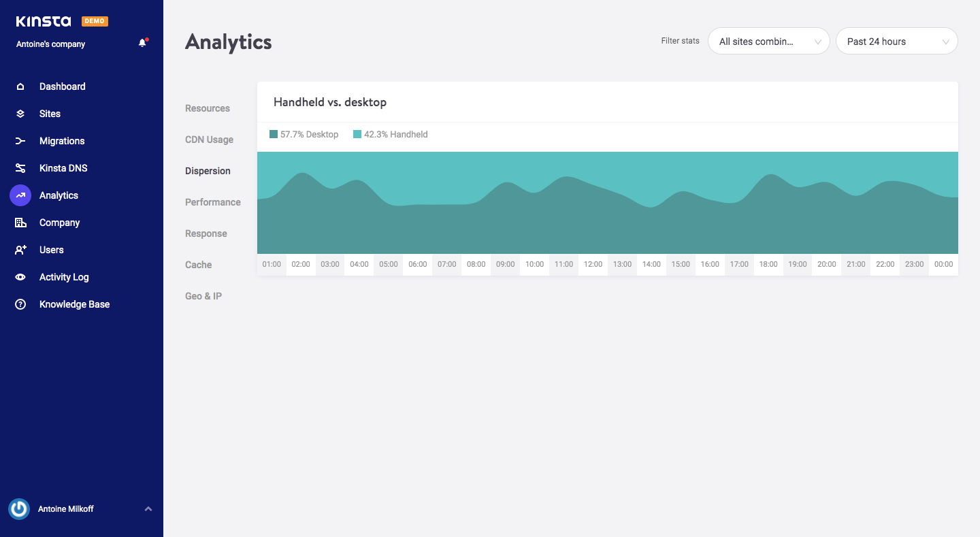The image size is (980, 537).
Task: Open the Geo & IP section
Action: tap(203, 295)
